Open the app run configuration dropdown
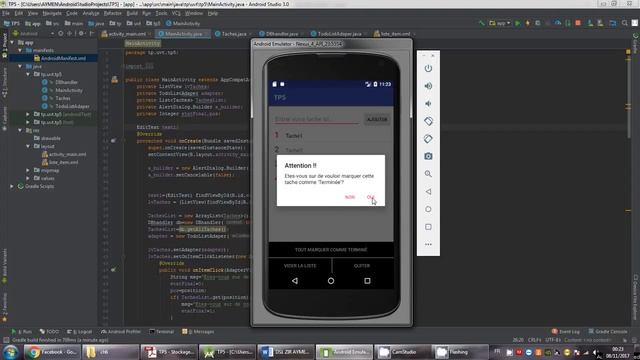The height and width of the screenshot is (360, 640). 500,23
